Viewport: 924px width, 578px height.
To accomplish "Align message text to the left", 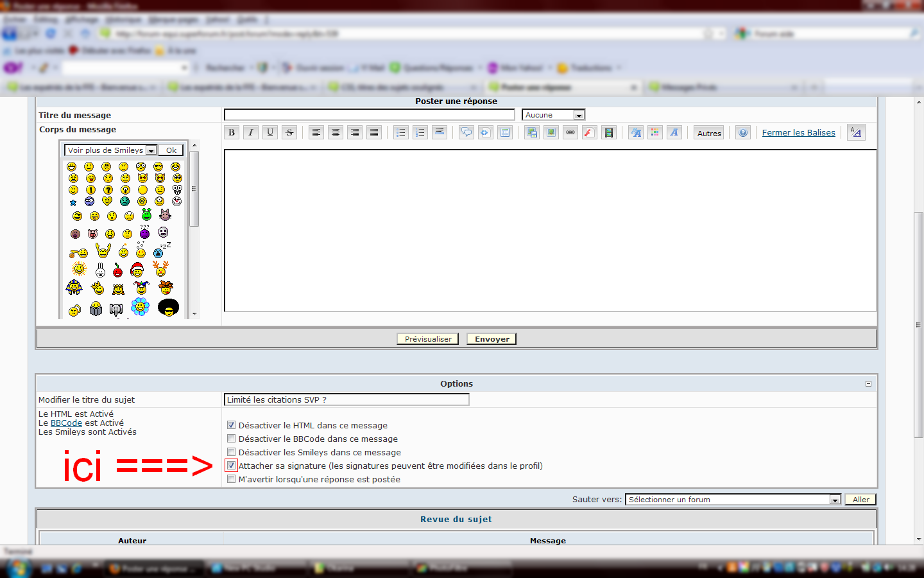I will [316, 133].
